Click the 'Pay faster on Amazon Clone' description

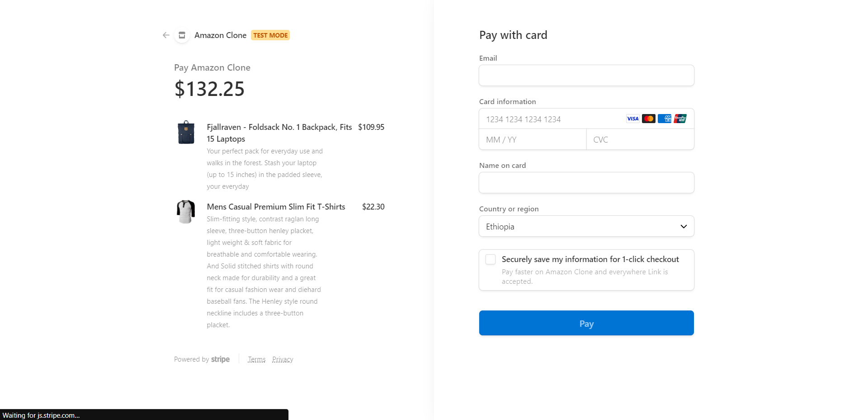[x=585, y=277]
